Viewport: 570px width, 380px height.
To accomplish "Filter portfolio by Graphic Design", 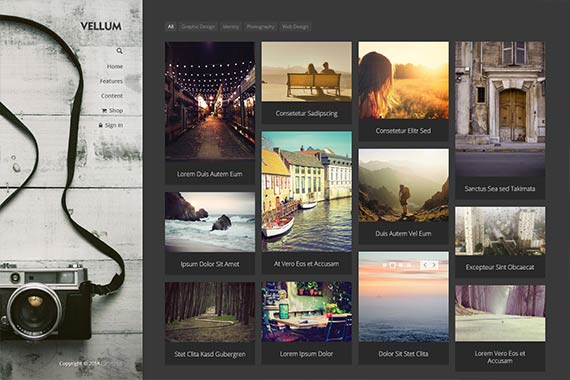I will pos(198,27).
